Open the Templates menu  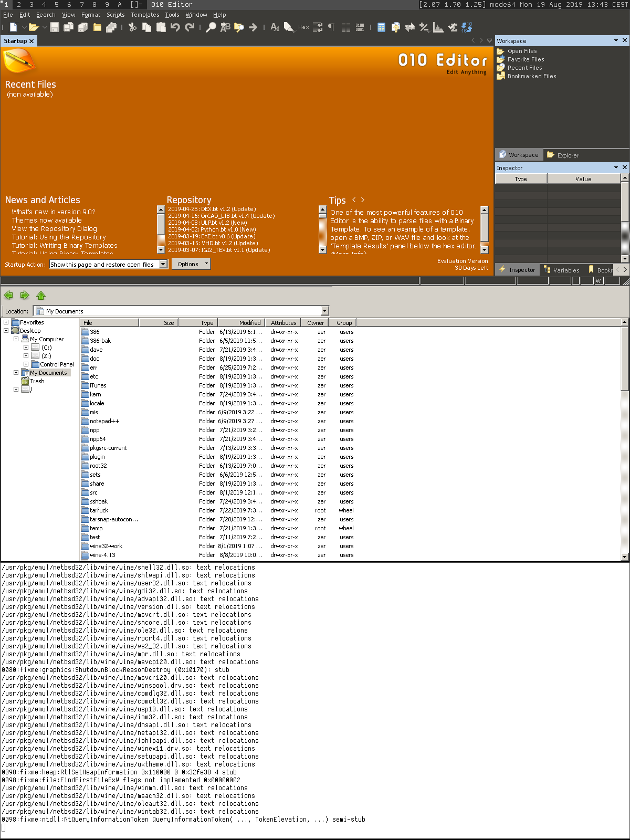[x=145, y=15]
